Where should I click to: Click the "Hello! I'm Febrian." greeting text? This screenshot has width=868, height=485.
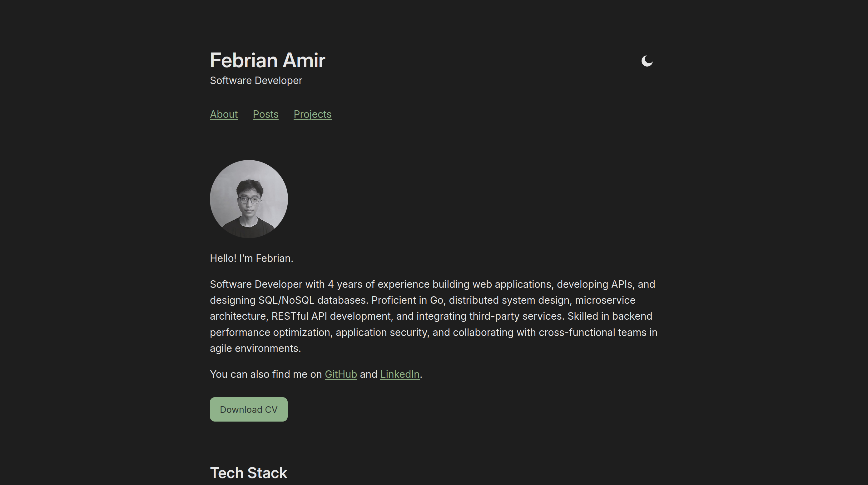point(251,258)
